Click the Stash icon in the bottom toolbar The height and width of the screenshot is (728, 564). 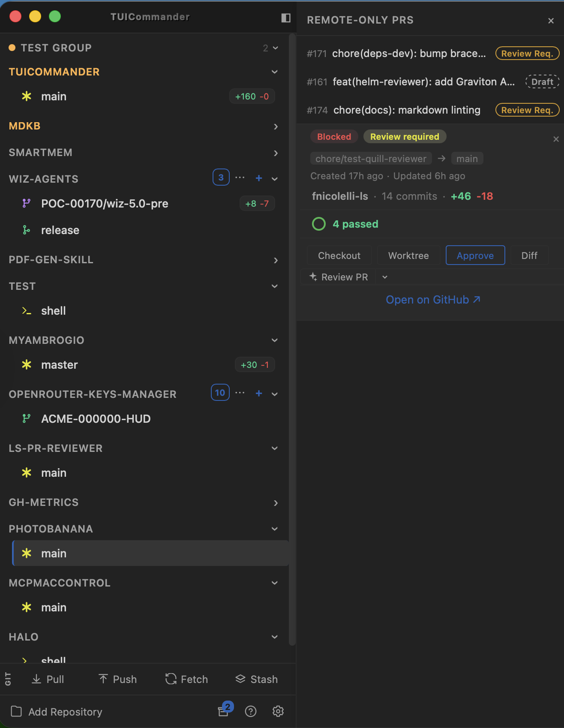click(241, 679)
